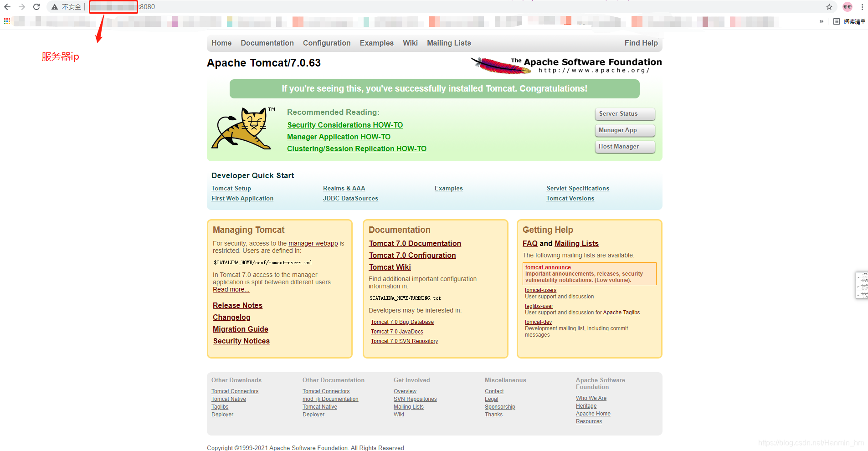Screen dimensions: 868x451
Task: Click the Apache Software Foundation feather logo
Action: (x=566, y=65)
